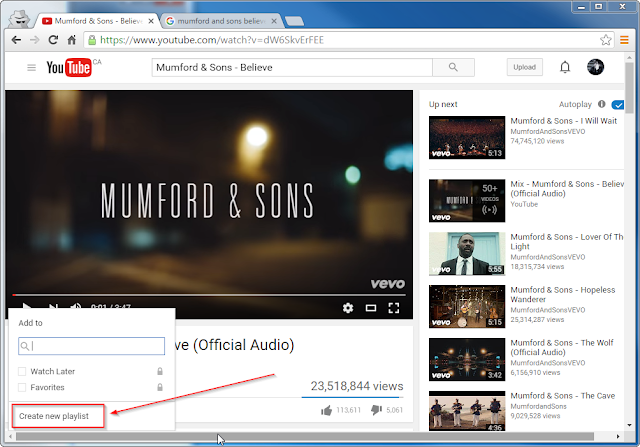Dislike the video with thumbs down
640x447 pixels.
click(x=376, y=410)
